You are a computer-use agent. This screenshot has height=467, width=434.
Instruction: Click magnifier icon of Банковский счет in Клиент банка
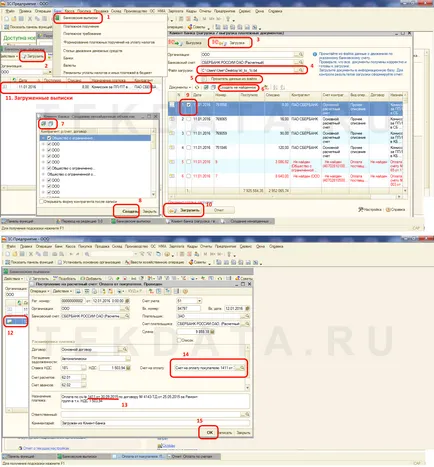point(301,62)
